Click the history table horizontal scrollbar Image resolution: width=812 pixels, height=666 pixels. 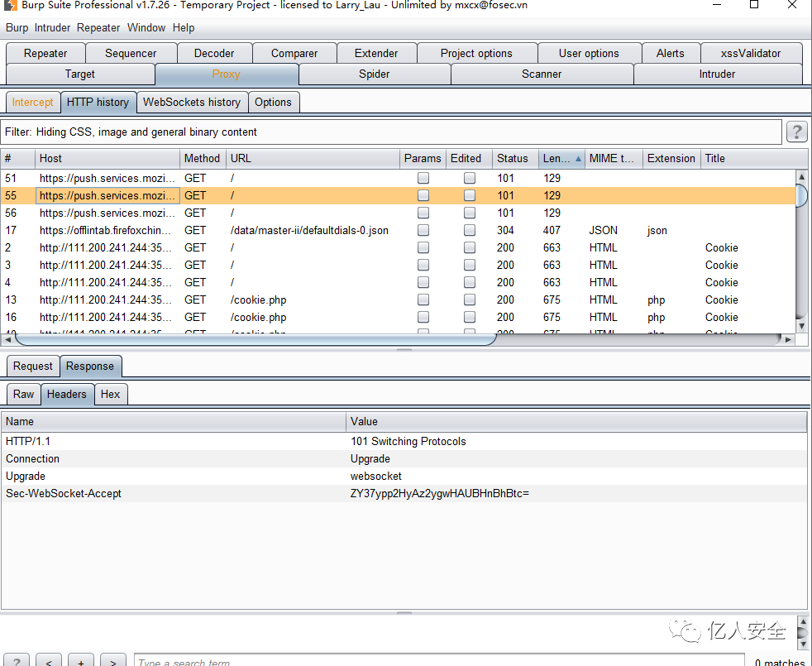[x=256, y=339]
